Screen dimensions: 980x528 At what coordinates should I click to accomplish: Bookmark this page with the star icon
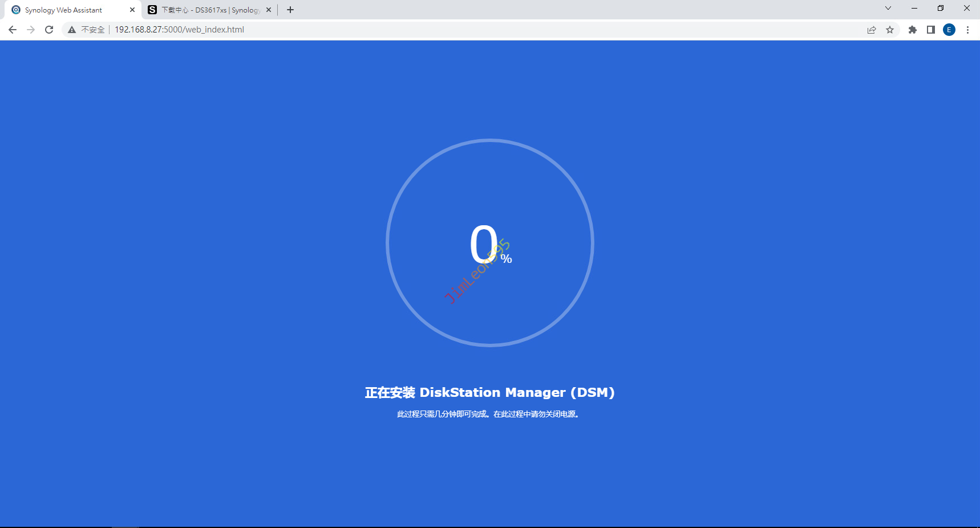click(890, 30)
